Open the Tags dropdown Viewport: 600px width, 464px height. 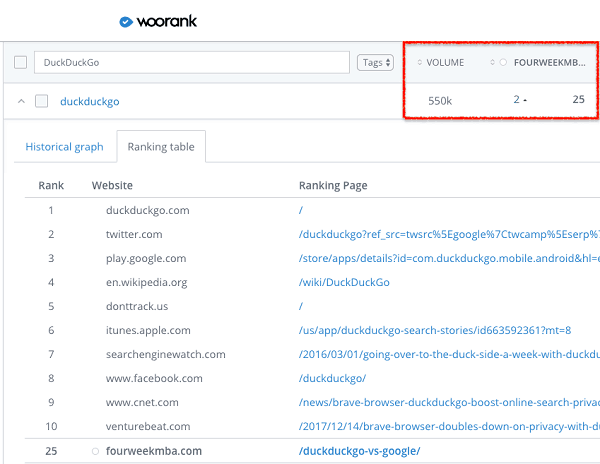pyautogui.click(x=374, y=62)
